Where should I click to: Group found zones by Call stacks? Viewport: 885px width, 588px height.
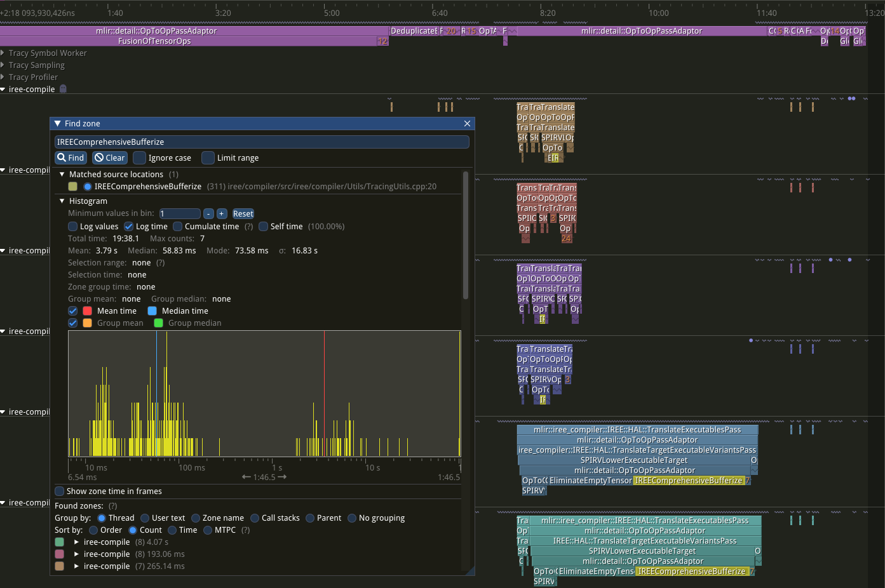click(x=255, y=518)
